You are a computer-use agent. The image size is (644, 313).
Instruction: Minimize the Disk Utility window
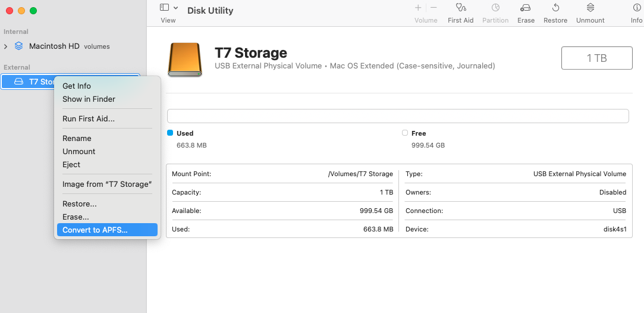coord(21,11)
